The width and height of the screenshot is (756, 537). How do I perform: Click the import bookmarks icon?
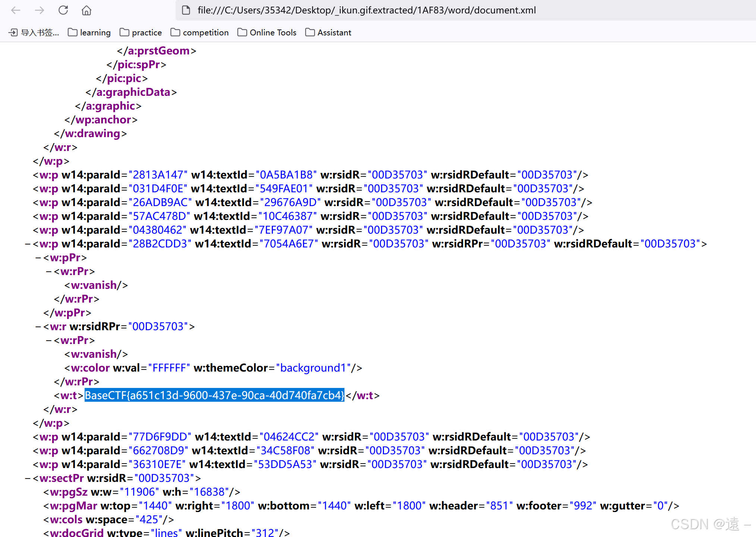(13, 32)
